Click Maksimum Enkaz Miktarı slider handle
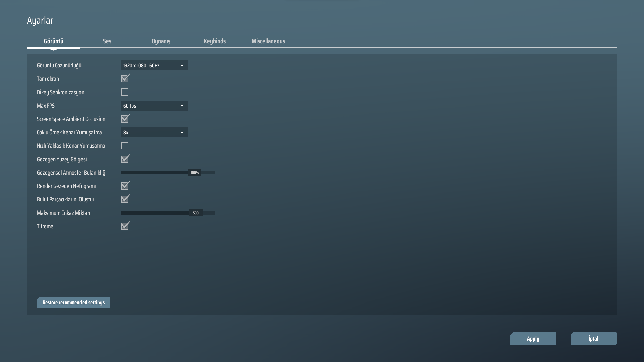 196,213
